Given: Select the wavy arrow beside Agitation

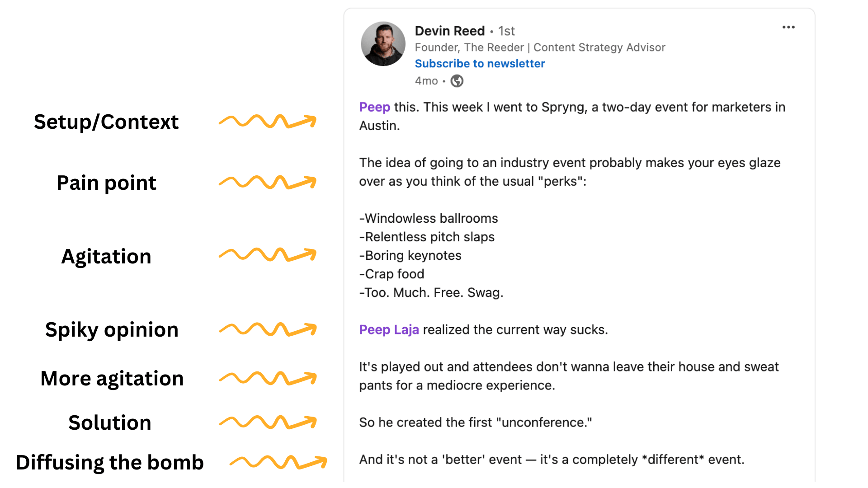Looking at the screenshot, I should click(268, 255).
